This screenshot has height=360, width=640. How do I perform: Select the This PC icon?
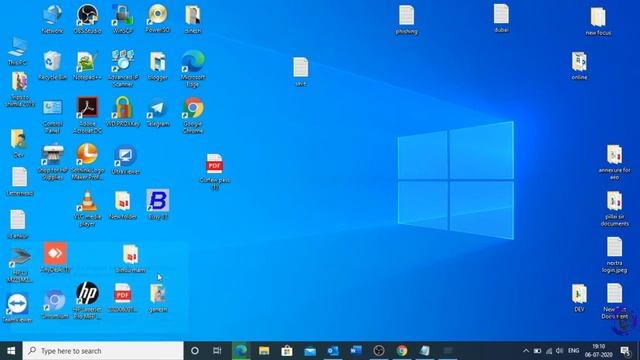(x=17, y=51)
